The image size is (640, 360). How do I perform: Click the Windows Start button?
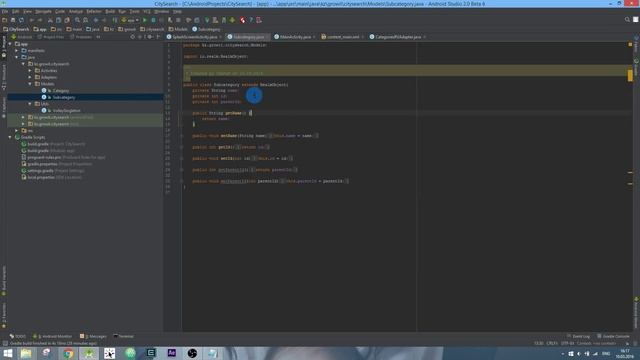tap(8, 353)
